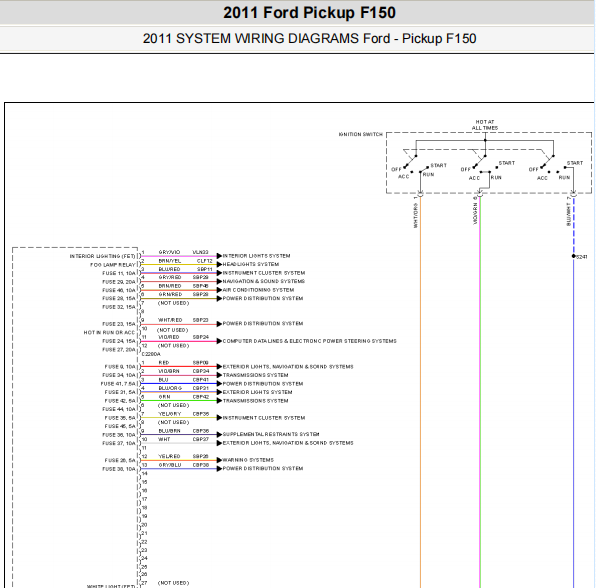Select the "HOT AT ALL TIMES" label
This screenshot has height=588, width=596.
pos(485,125)
